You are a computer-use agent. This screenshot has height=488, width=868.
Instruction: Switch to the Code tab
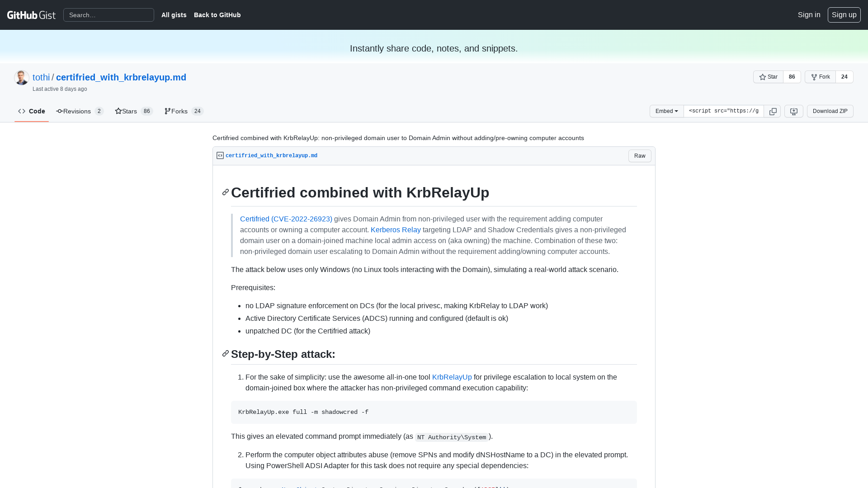pyautogui.click(x=32, y=111)
